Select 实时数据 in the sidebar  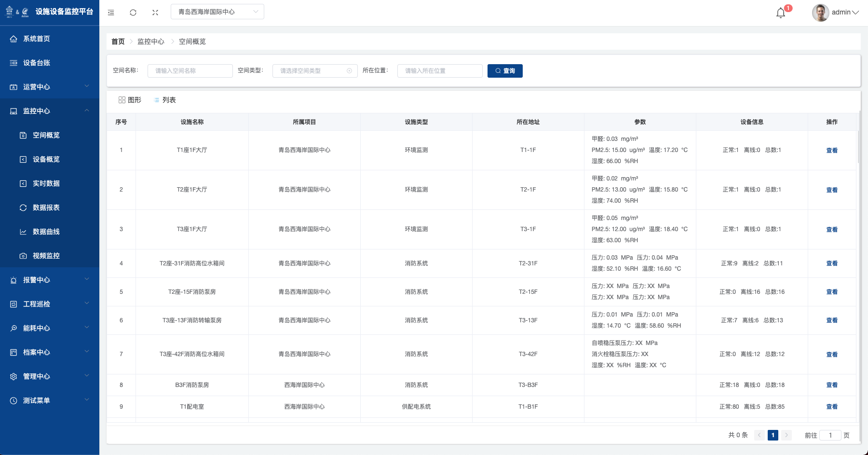[46, 183]
